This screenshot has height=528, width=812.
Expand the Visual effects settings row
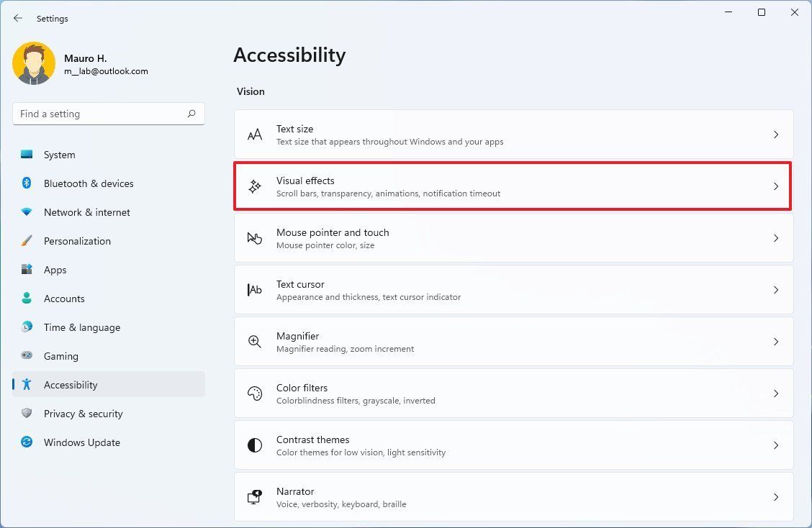click(x=776, y=186)
